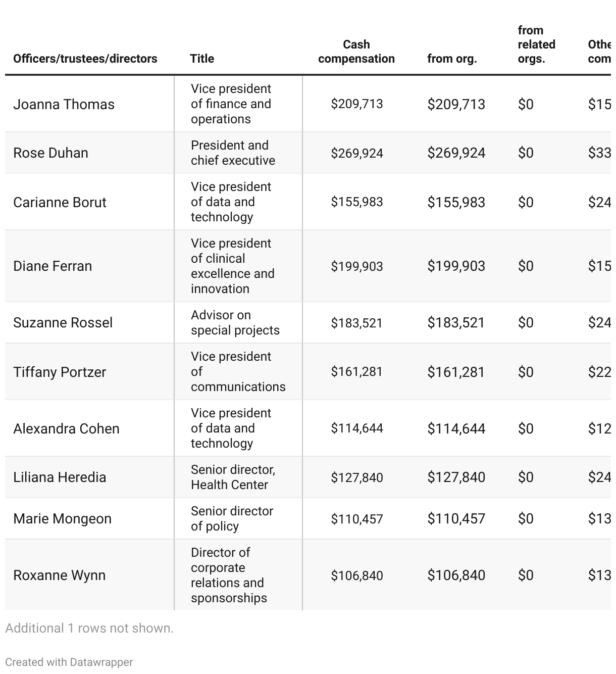Click the Alexandra Cohen name cell
Screen dimensions: 616x674
click(66, 428)
